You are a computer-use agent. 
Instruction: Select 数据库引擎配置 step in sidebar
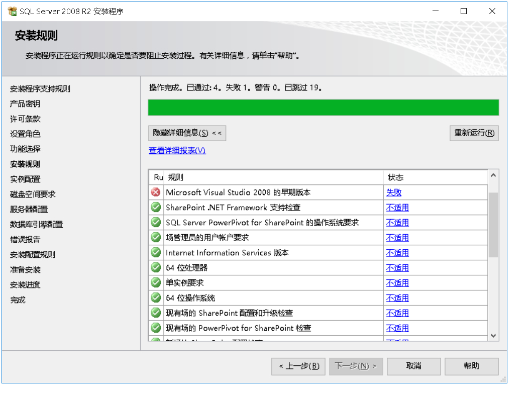pos(36,224)
